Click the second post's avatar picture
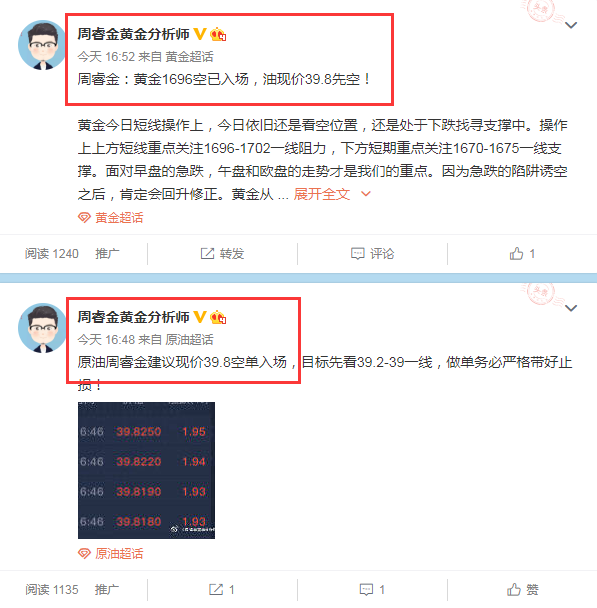The image size is (597, 608). [x=43, y=328]
